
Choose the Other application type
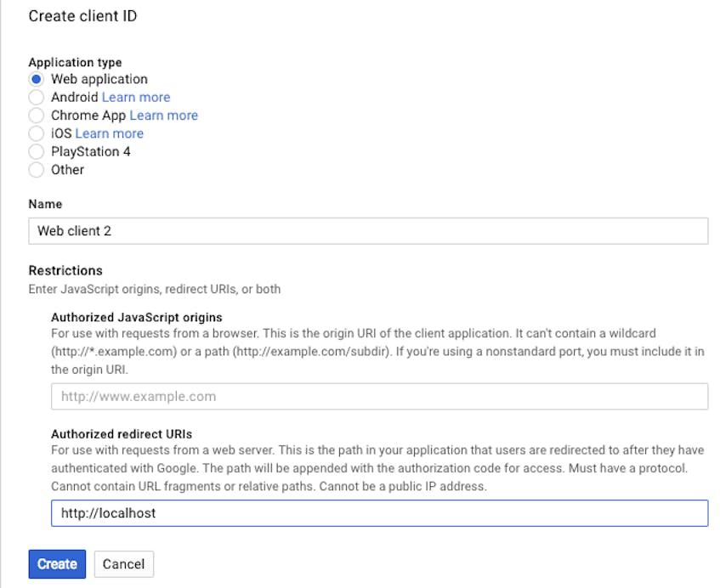point(37,170)
